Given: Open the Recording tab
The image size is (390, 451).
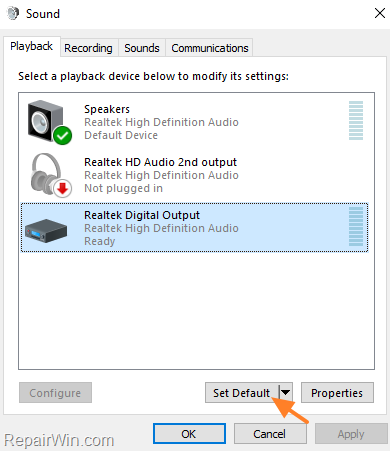Looking at the screenshot, I should (x=88, y=48).
